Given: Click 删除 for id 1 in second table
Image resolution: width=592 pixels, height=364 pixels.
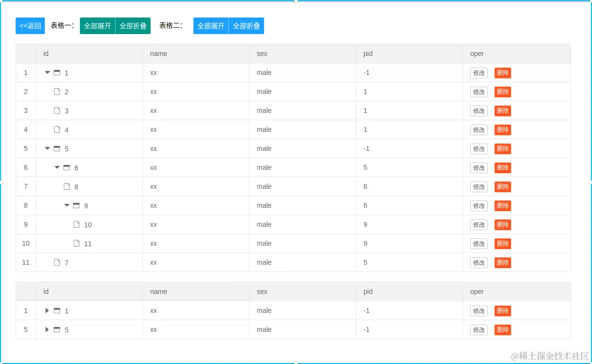Looking at the screenshot, I should coord(503,311).
